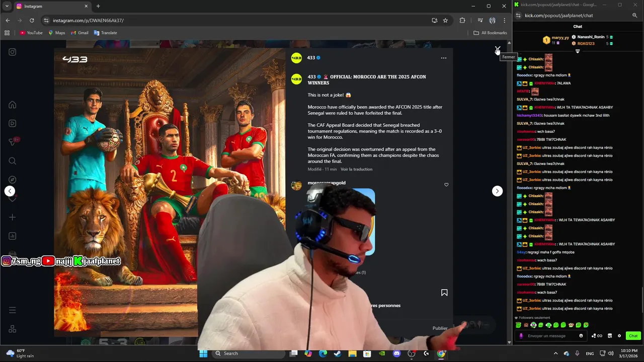This screenshot has width=644, height=362.
Task: Open the Reels icon in Instagram sidebar
Action: click(x=13, y=123)
